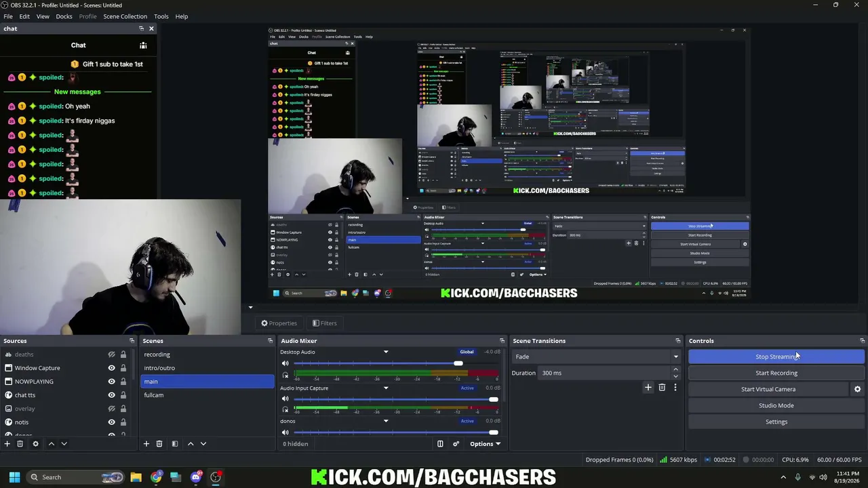868x488 pixels.
Task: Hide the NOWPLAYING source
Action: pyautogui.click(x=111, y=382)
